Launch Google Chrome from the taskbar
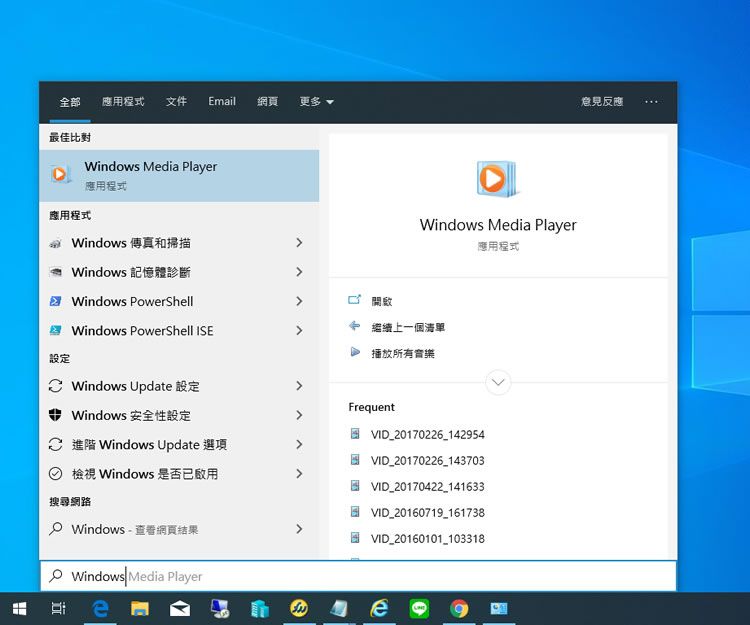Viewport: 750px width, 625px height. 459,608
